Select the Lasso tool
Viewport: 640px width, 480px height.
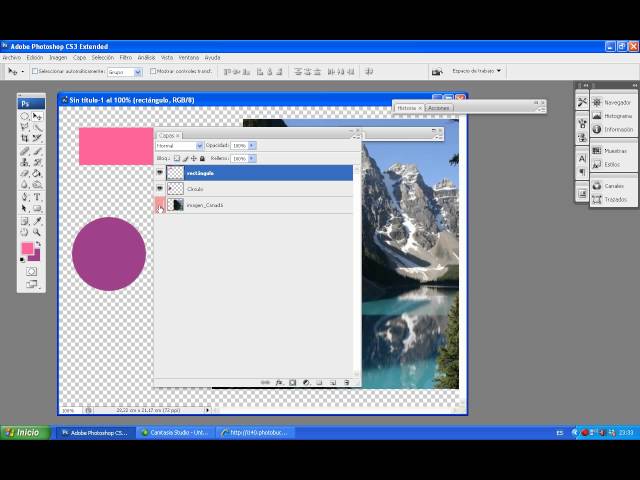point(24,127)
